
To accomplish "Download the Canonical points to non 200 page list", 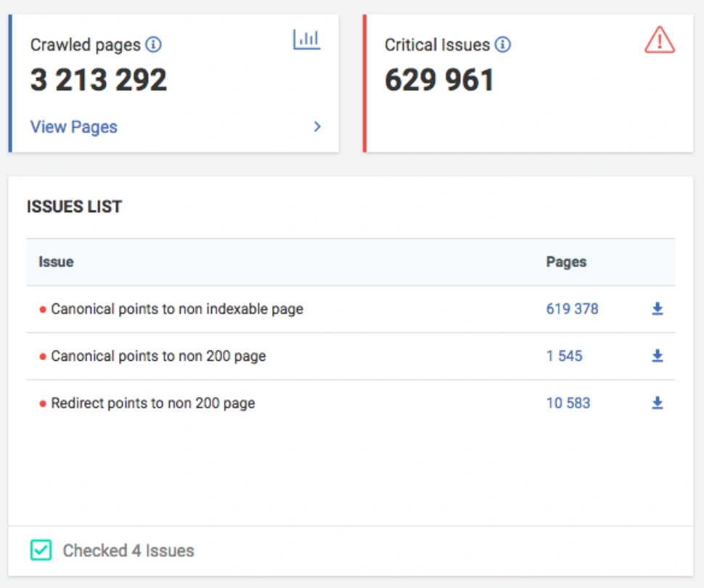I will pyautogui.click(x=657, y=356).
